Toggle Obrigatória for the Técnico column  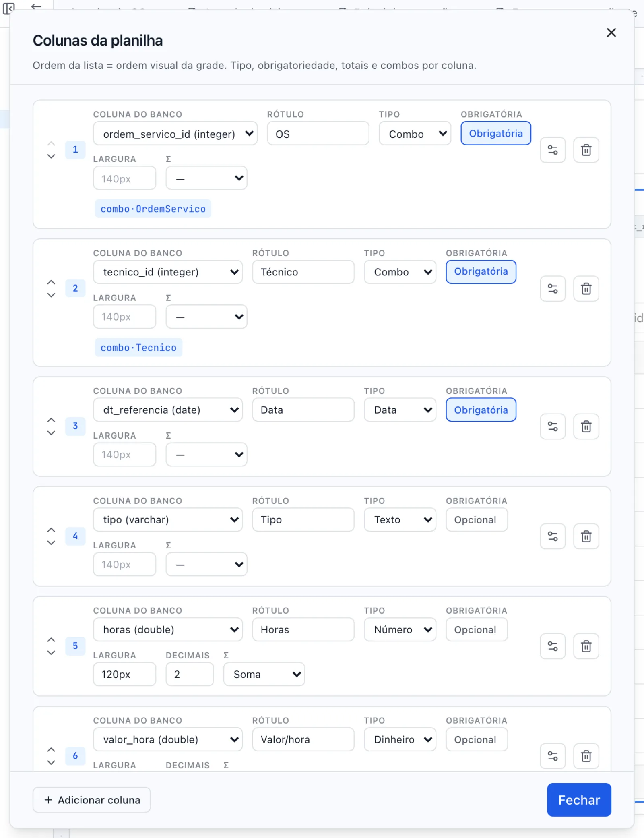tap(481, 272)
